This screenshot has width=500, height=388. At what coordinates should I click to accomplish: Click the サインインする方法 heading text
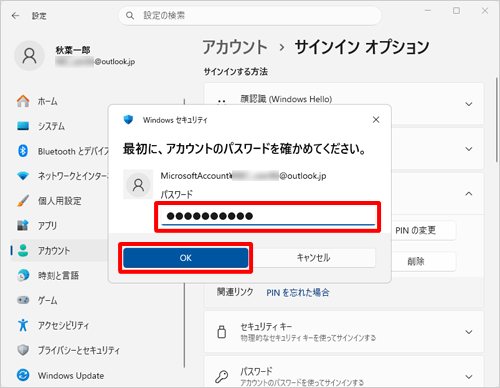click(236, 71)
